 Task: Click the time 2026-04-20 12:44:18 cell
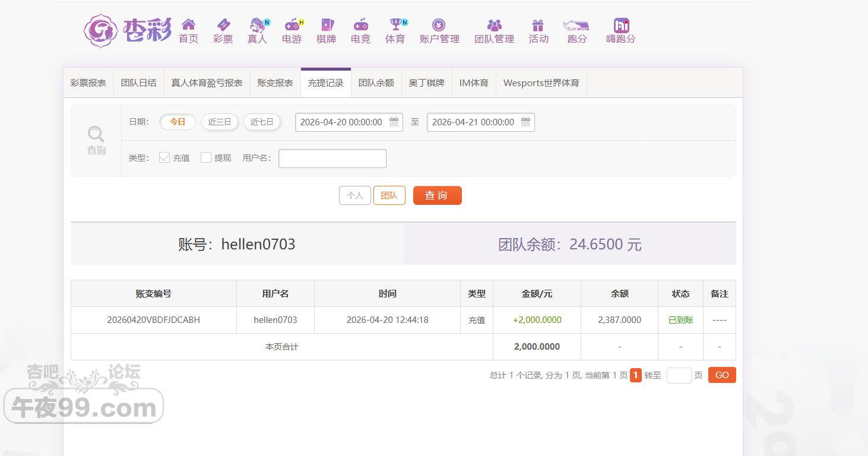point(388,320)
